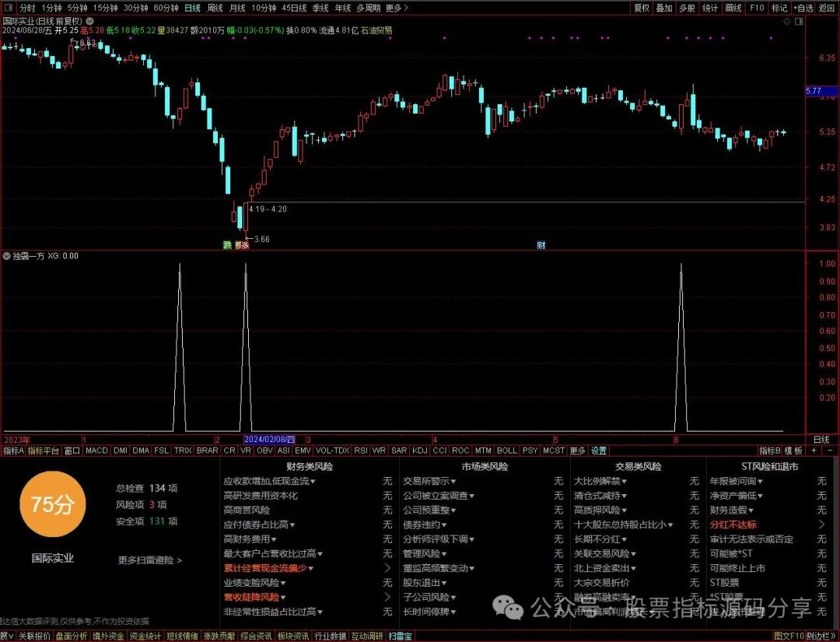Open 关联报价 bottom tab

point(34,636)
